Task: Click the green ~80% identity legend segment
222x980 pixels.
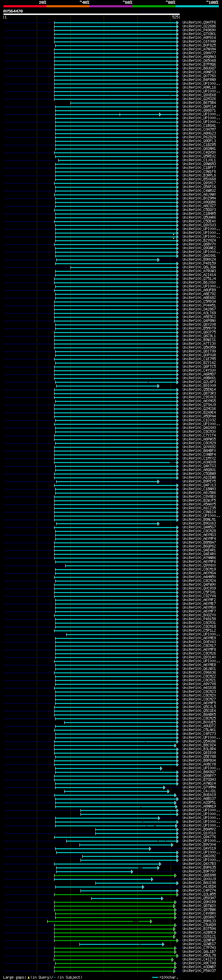Action: point(154,6)
